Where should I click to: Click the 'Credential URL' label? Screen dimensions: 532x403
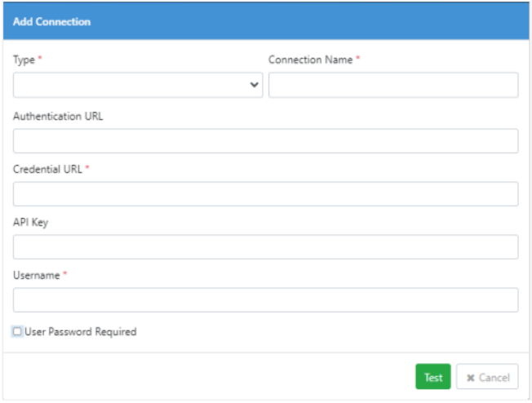tap(47, 170)
